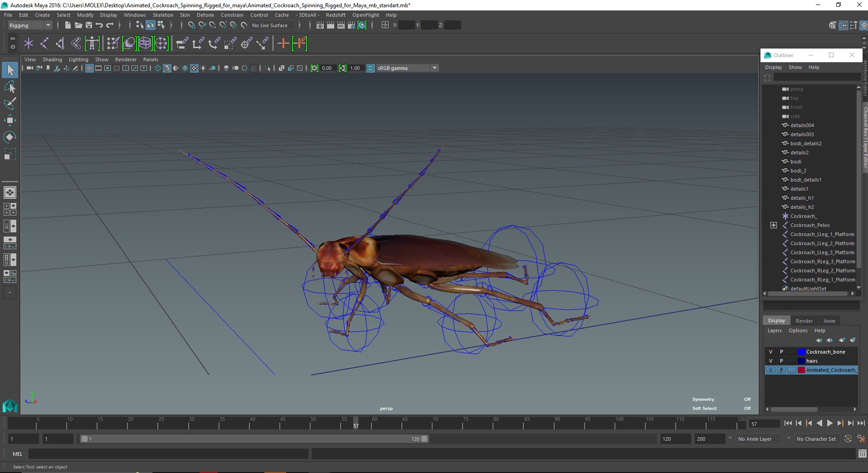Toggle visibility V of Cockroach_bone layer

pyautogui.click(x=770, y=352)
